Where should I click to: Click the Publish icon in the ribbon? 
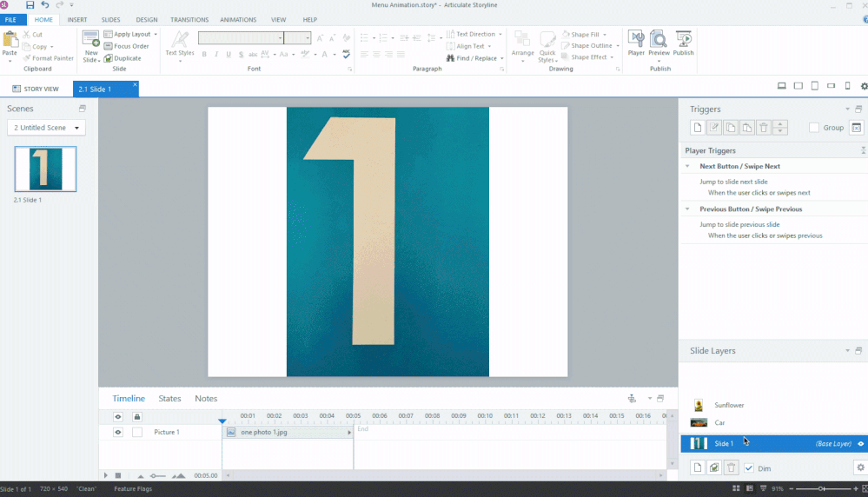coord(683,43)
